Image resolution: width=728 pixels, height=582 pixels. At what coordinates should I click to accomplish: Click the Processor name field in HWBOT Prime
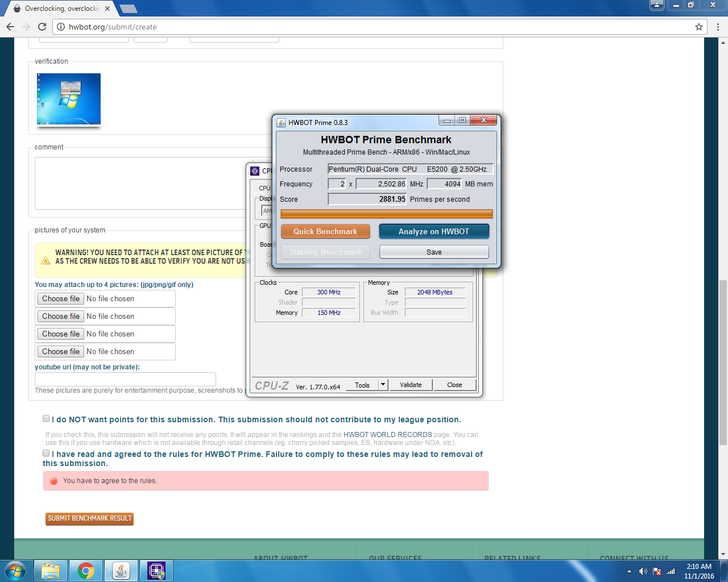point(410,169)
